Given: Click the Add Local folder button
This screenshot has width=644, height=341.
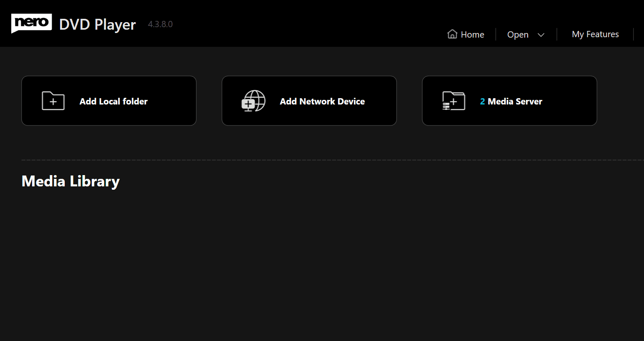Looking at the screenshot, I should pyautogui.click(x=109, y=101).
